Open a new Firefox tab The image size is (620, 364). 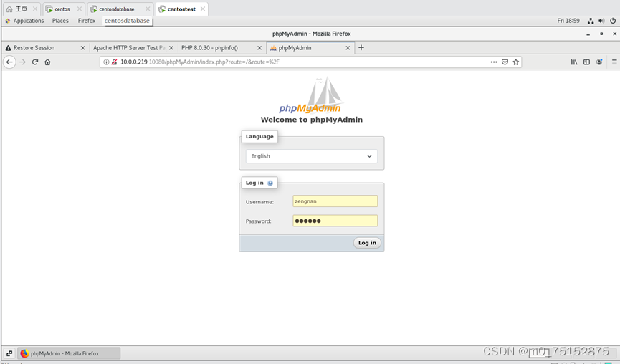pyautogui.click(x=361, y=48)
